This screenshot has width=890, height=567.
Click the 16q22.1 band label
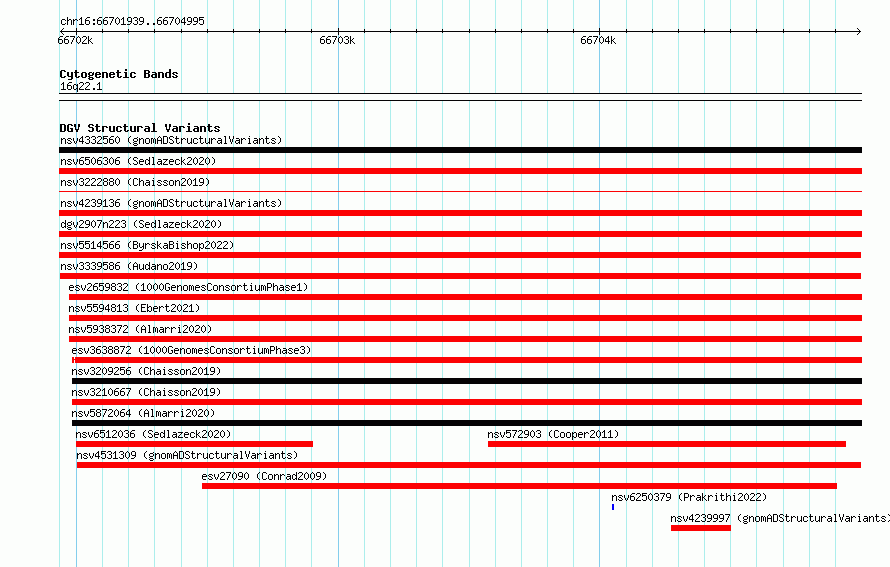81,86
